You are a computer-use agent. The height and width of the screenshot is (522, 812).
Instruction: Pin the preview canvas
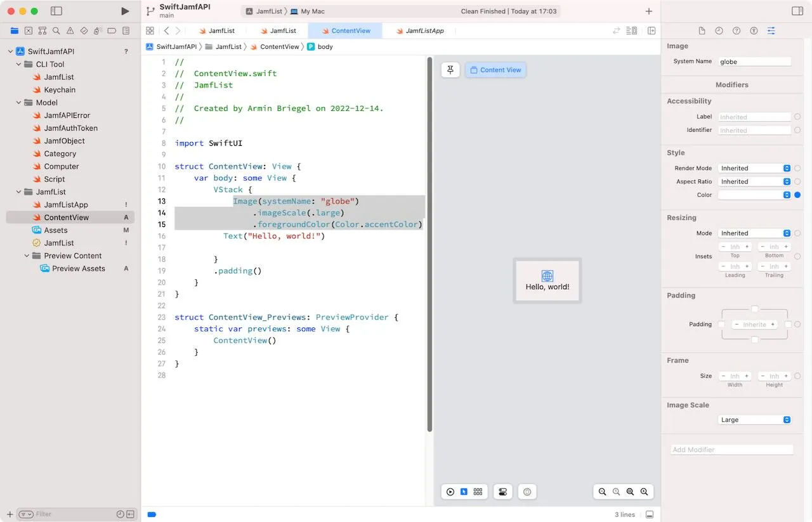(x=450, y=70)
